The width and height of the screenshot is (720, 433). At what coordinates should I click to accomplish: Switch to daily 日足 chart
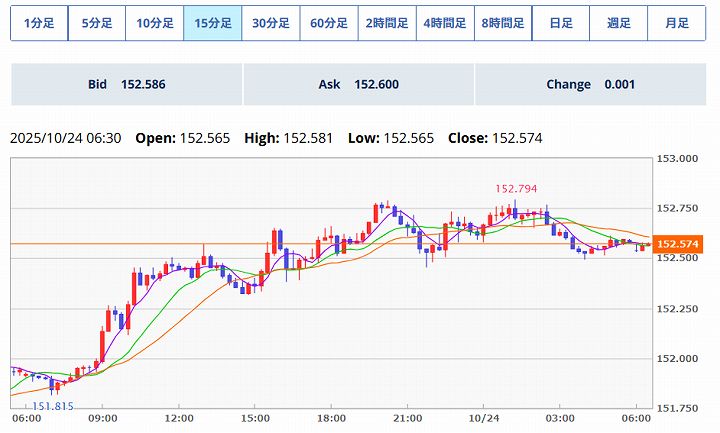click(x=561, y=23)
